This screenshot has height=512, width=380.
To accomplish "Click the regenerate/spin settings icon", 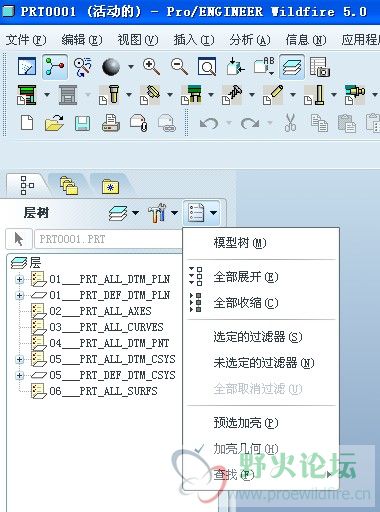I will click(x=82, y=67).
